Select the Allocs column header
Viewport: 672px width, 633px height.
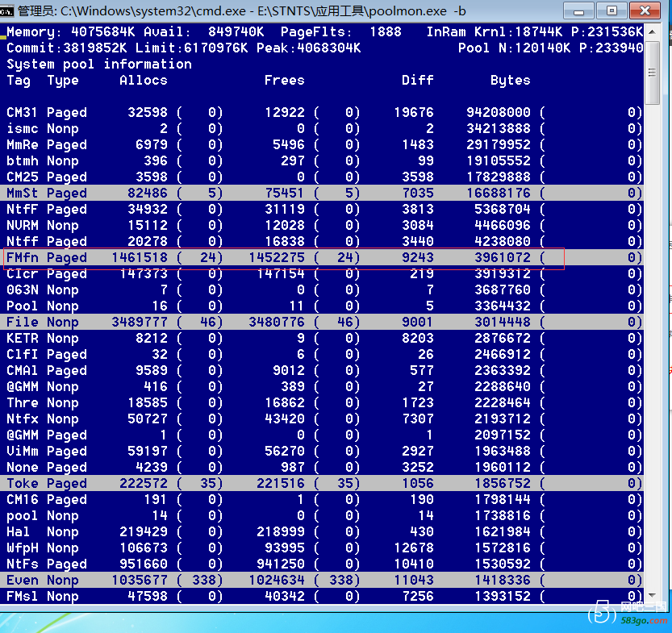144,81
